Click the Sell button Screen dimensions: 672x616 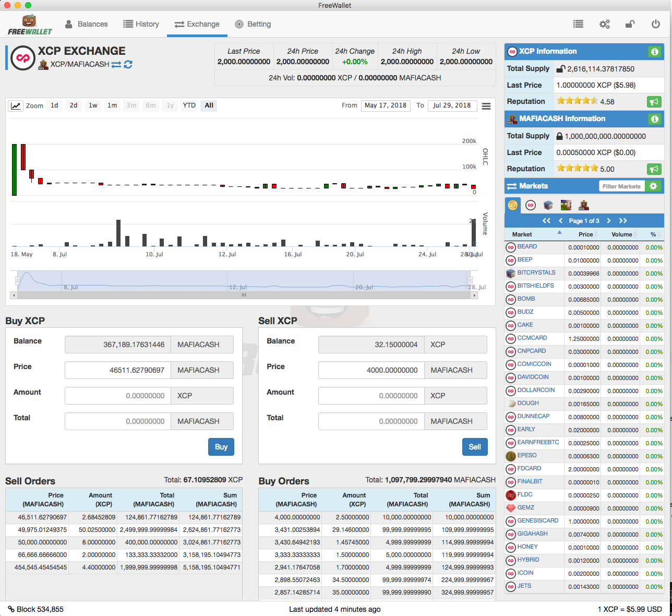click(475, 447)
